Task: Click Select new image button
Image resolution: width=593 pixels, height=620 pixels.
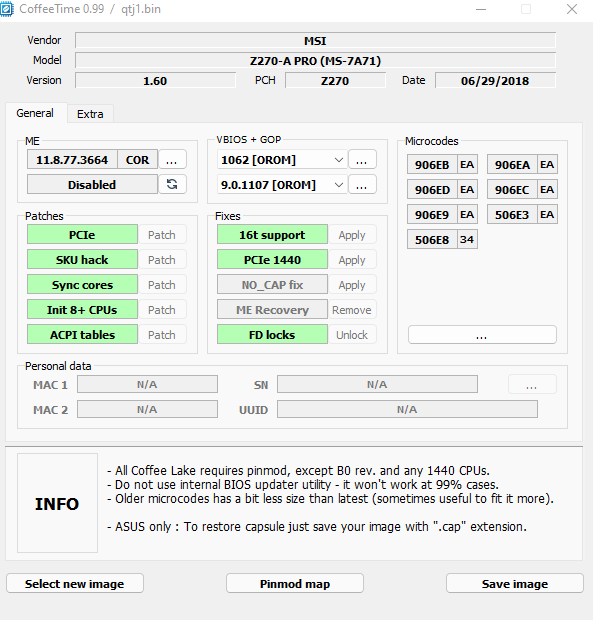Action: 75,583
